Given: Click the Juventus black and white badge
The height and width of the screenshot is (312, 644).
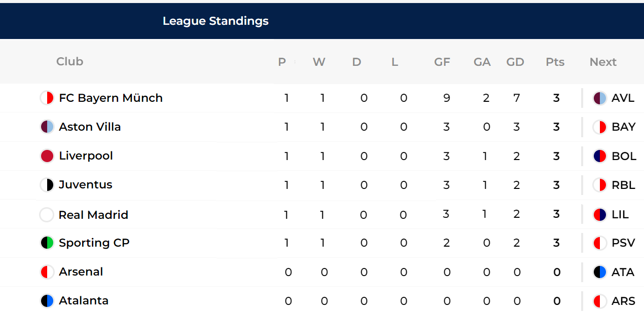Looking at the screenshot, I should [x=47, y=185].
